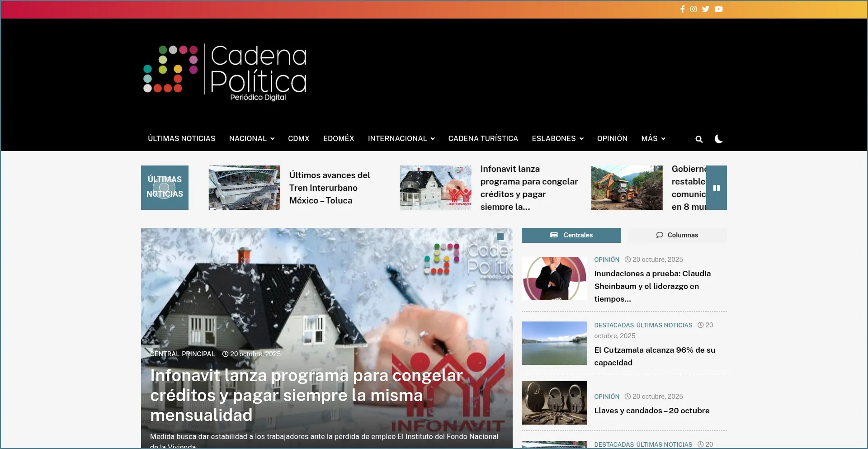Switch to the Columnas tab
This screenshot has width=868, height=449.
point(677,235)
